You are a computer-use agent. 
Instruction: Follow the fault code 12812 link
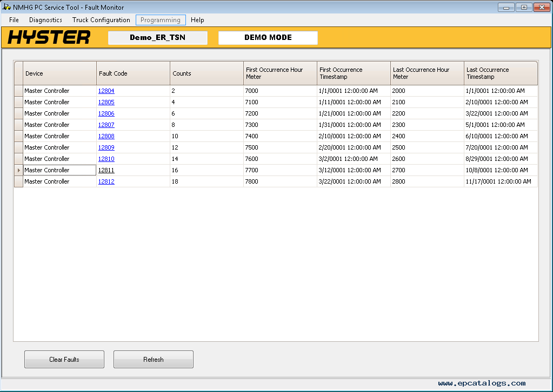coord(106,181)
